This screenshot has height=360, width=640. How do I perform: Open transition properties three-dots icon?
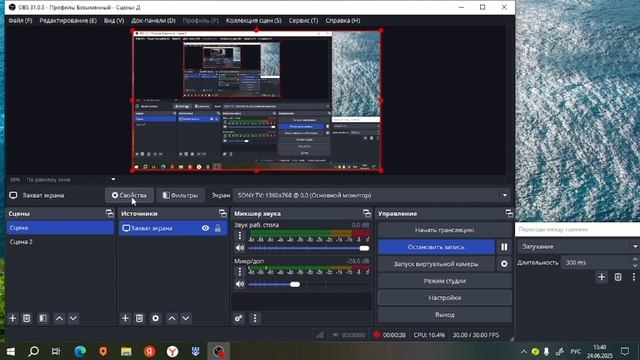point(633,277)
